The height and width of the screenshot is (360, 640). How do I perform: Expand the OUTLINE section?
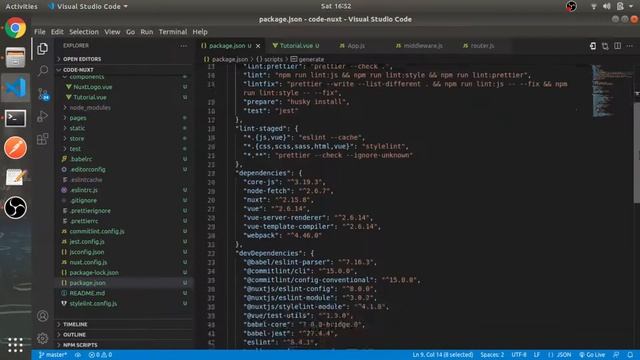tap(74, 335)
